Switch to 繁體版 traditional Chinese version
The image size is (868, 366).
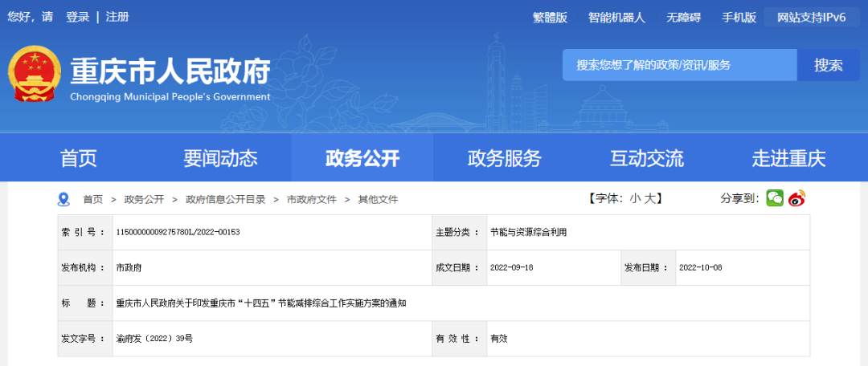550,18
